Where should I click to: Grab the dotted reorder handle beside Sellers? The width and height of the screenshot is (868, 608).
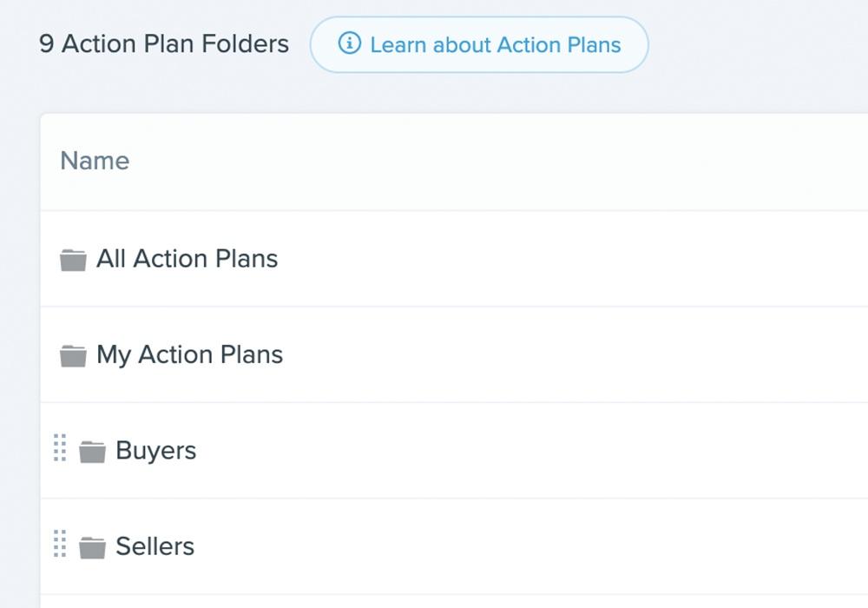pos(60,543)
